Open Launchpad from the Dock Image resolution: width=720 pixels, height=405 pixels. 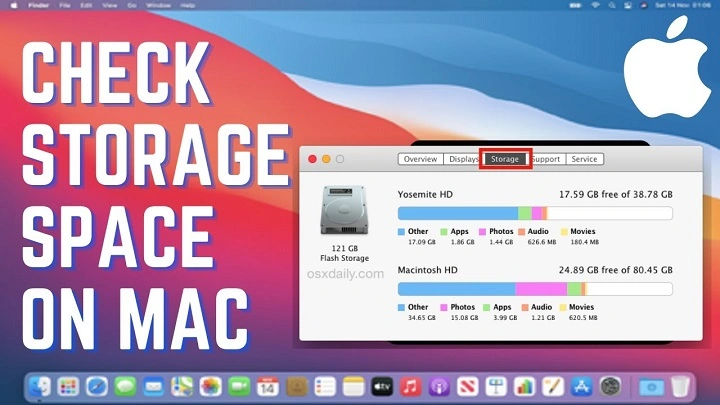pos(69,386)
